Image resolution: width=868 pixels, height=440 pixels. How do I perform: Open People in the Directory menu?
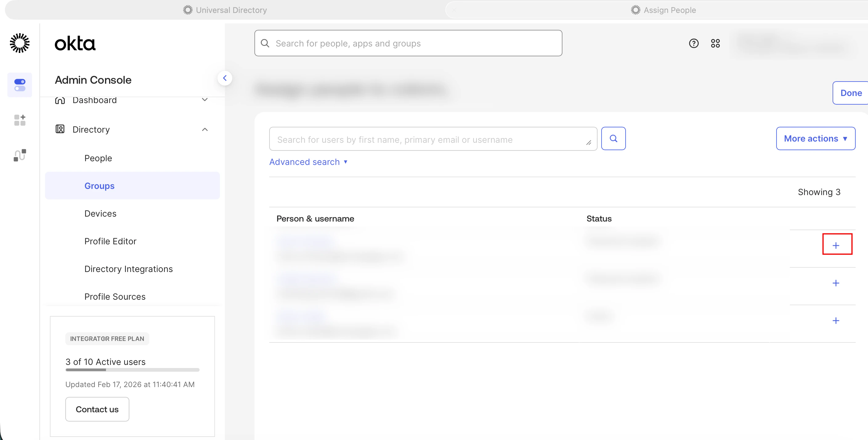[98, 158]
